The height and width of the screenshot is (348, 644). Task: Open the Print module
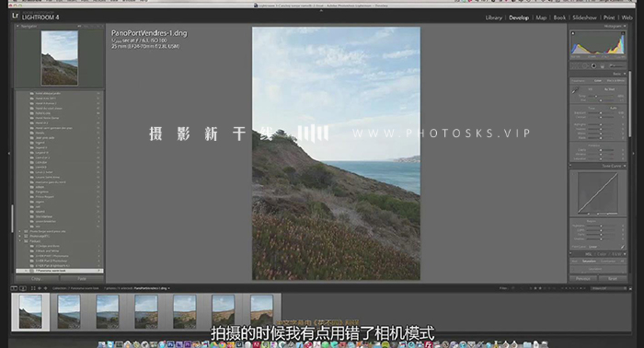(x=609, y=17)
